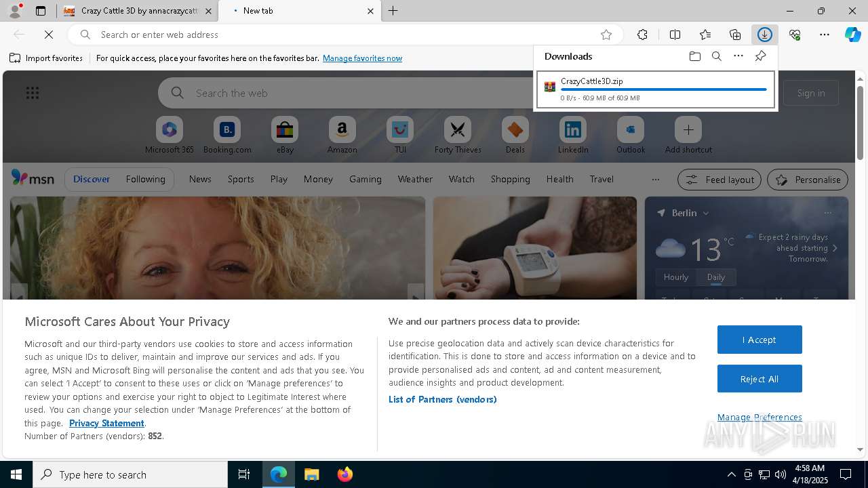Open File Explorer from taskbar
Screen dimensions: 868x488
(312, 474)
